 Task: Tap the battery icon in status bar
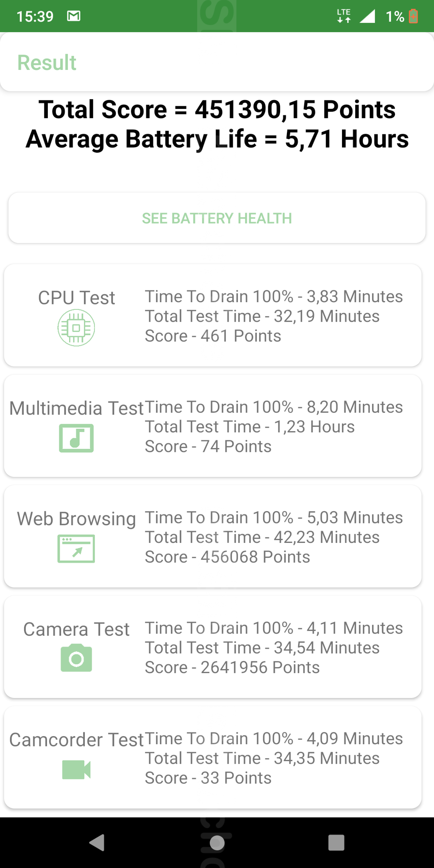pos(413,16)
